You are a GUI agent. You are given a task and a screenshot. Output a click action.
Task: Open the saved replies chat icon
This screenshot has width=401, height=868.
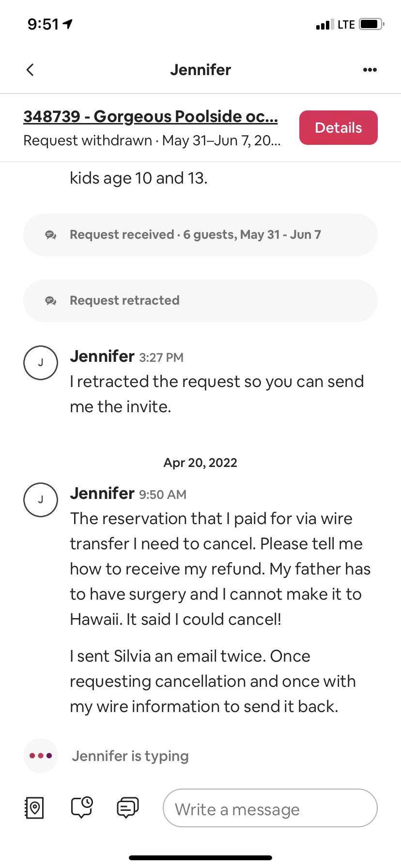128,808
